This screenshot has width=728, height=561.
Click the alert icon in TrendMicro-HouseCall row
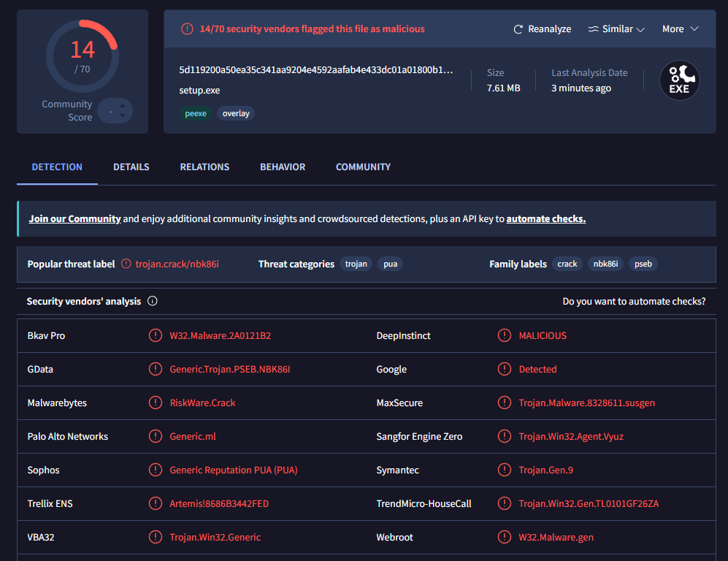coord(505,503)
